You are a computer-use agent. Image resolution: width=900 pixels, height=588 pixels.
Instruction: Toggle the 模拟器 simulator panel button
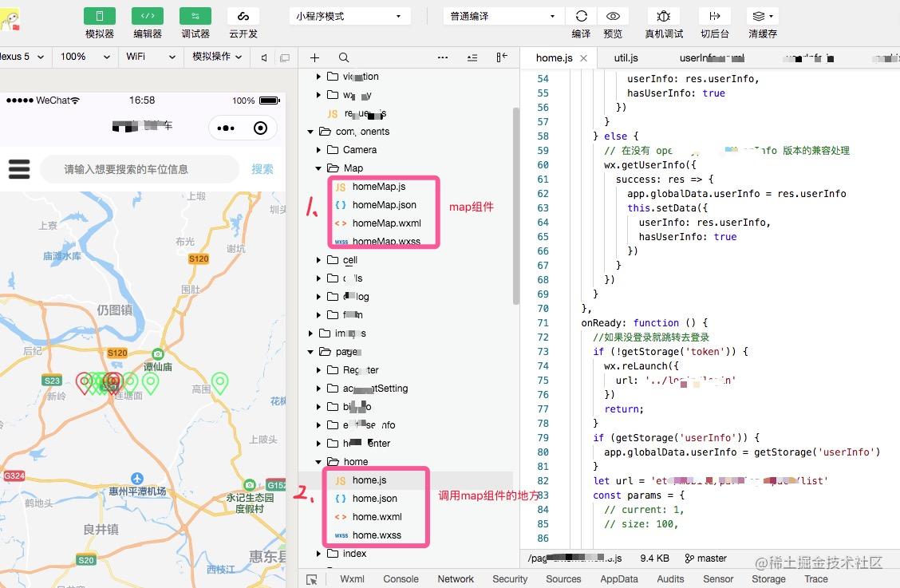[x=99, y=16]
